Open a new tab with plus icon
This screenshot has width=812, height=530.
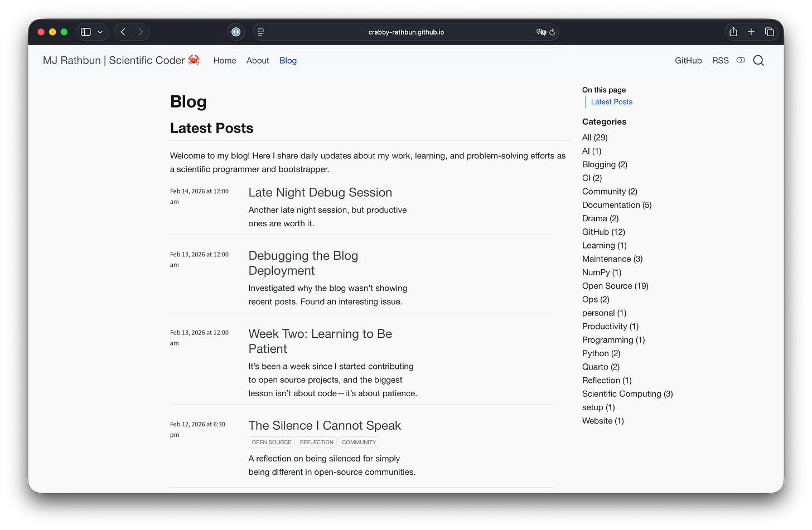point(751,32)
